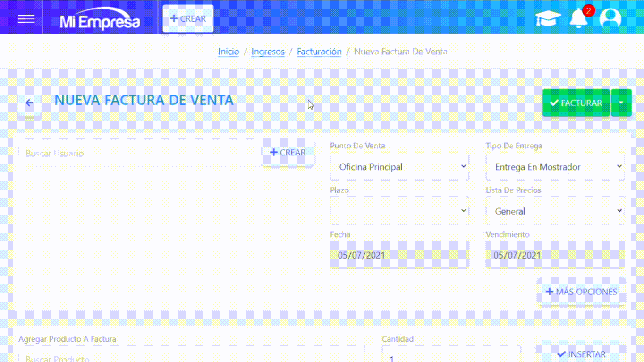Expand Más Opciones
Screen dimensions: 644x362
[x=581, y=292]
